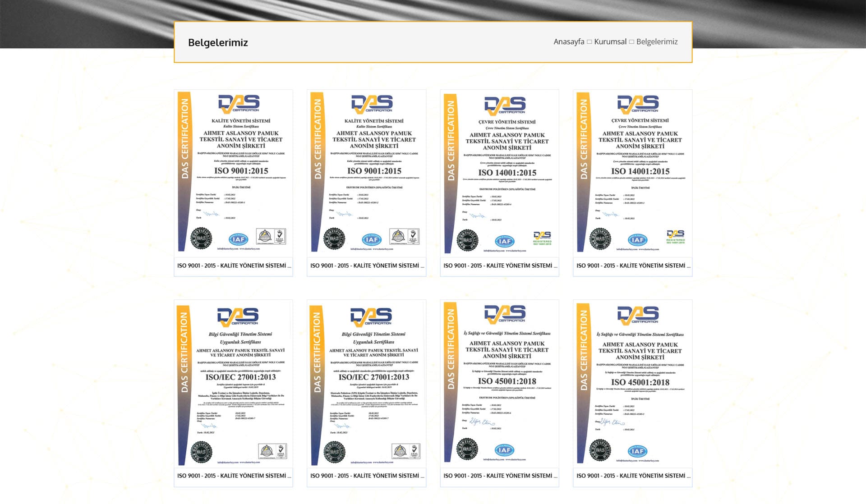This screenshot has width=866, height=504.
Task: Open ISO 45001:2018 certificate for İplik Üretimi
Action: tap(632, 383)
